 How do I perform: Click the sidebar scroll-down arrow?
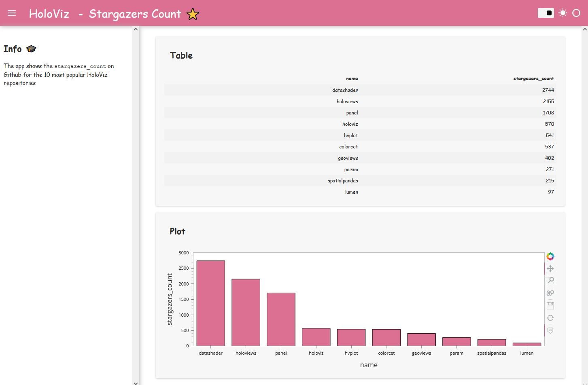pyautogui.click(x=136, y=383)
